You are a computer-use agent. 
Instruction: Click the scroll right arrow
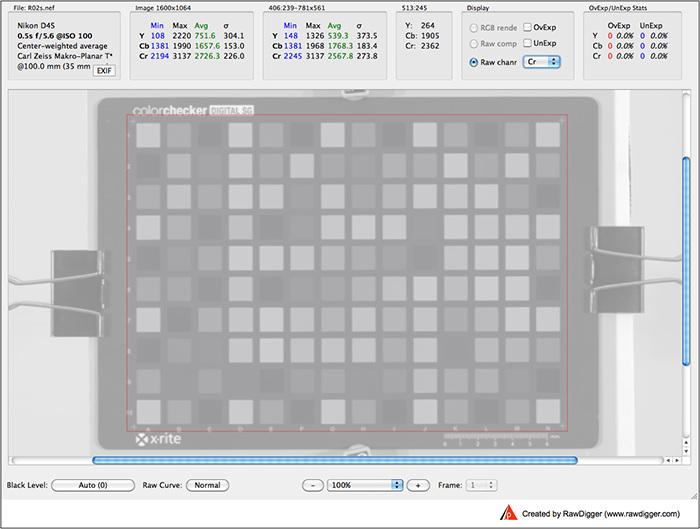tap(677, 460)
